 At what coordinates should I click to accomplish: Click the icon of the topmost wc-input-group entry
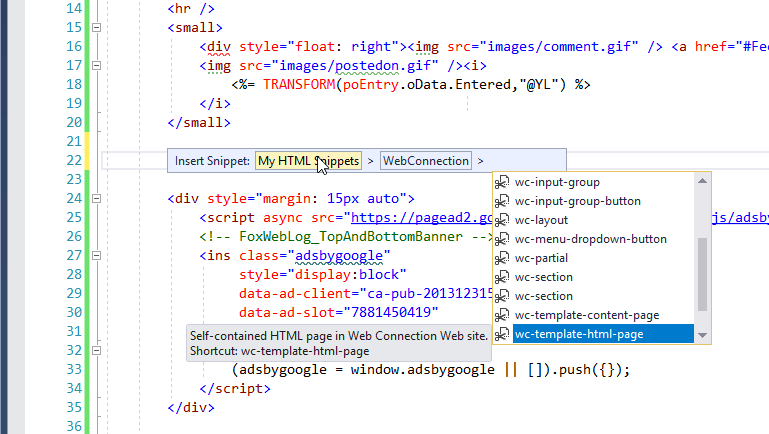503,182
